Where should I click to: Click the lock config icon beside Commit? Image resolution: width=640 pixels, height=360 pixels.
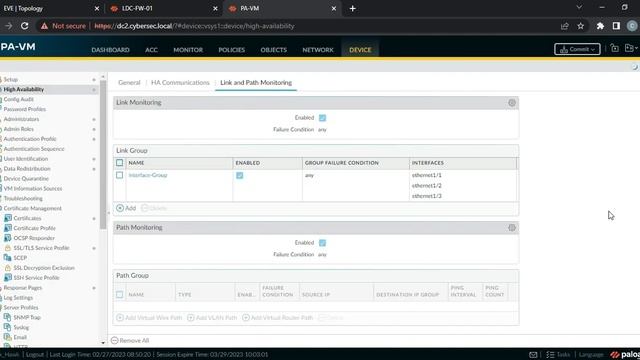tap(615, 49)
